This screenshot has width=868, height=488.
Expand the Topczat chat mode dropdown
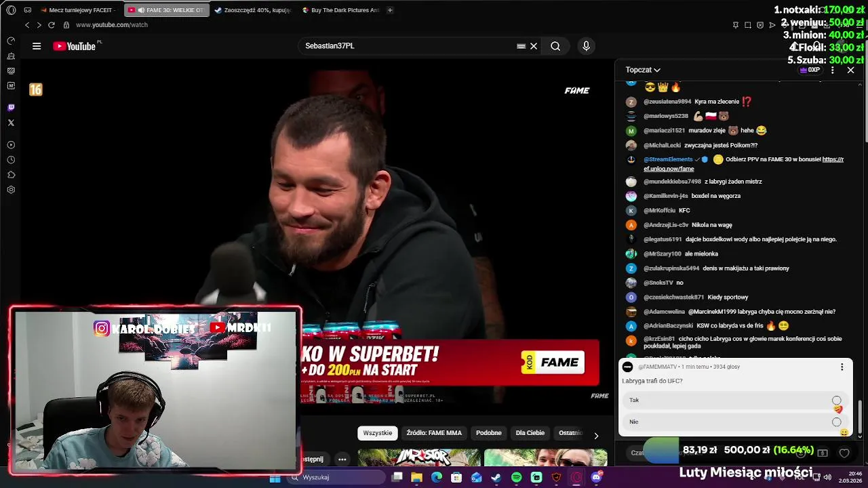click(643, 70)
